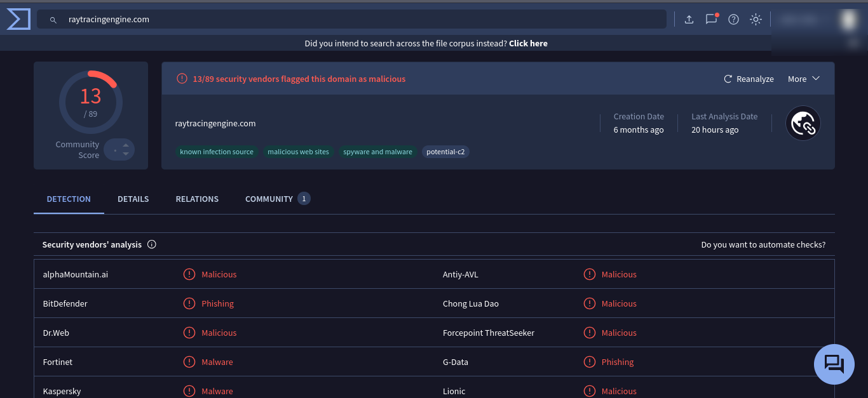
Task: Select the 'known infection source' tag
Action: pos(217,152)
